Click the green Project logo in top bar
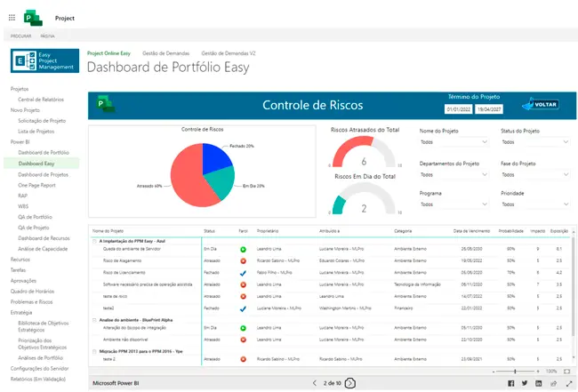 pyautogui.click(x=33, y=18)
